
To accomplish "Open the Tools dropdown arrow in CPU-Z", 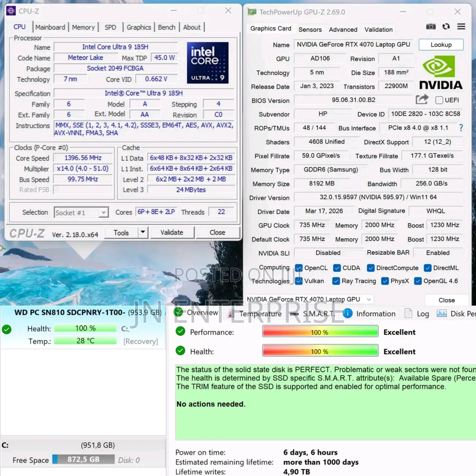I will tap(143, 232).
